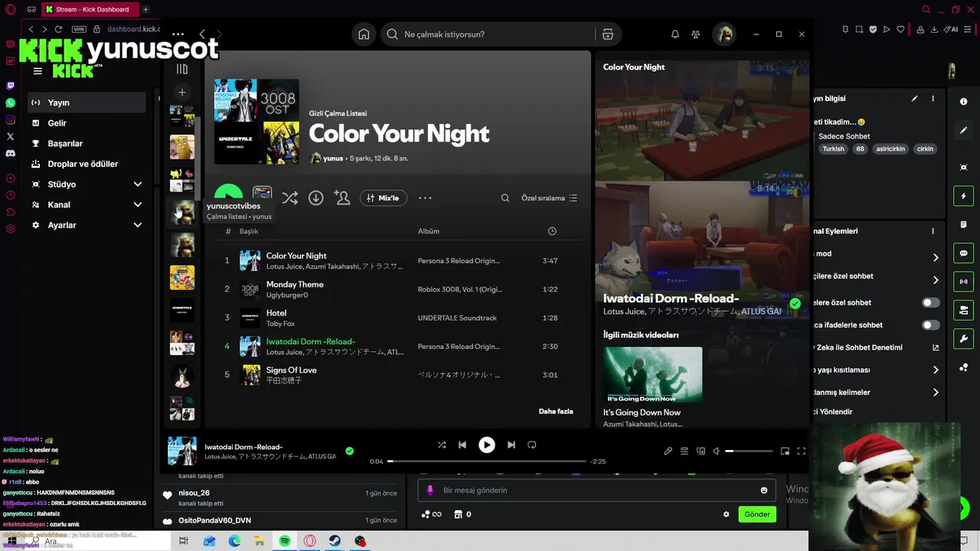The width and height of the screenshot is (980, 551).
Task: Expand banned words chevron
Action: tap(936, 393)
